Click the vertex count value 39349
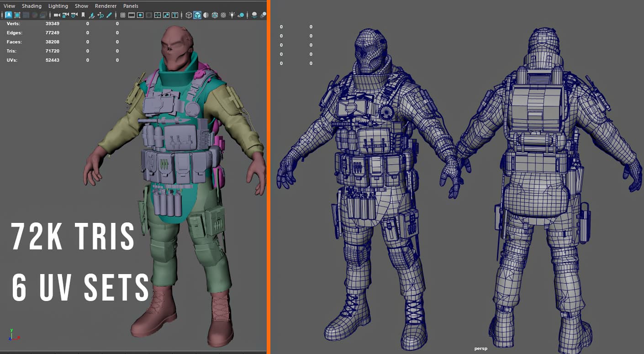The image size is (644, 354). 53,23
